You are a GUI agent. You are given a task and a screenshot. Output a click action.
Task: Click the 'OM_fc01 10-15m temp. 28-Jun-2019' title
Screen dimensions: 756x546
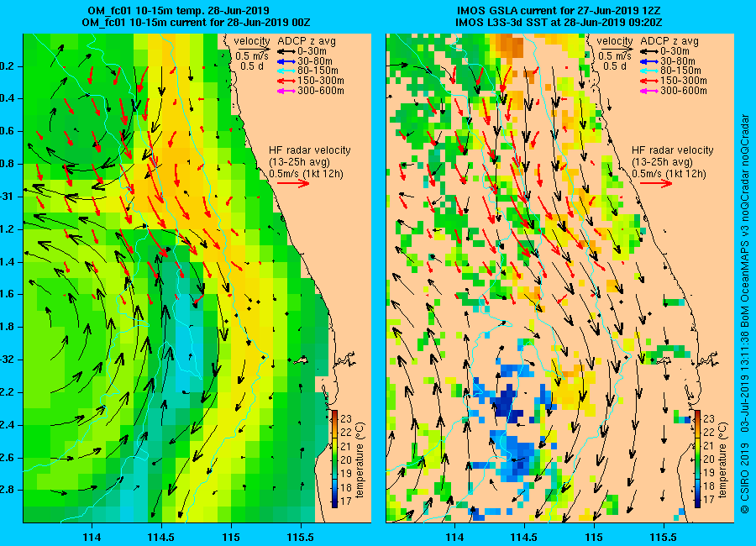pyautogui.click(x=178, y=11)
